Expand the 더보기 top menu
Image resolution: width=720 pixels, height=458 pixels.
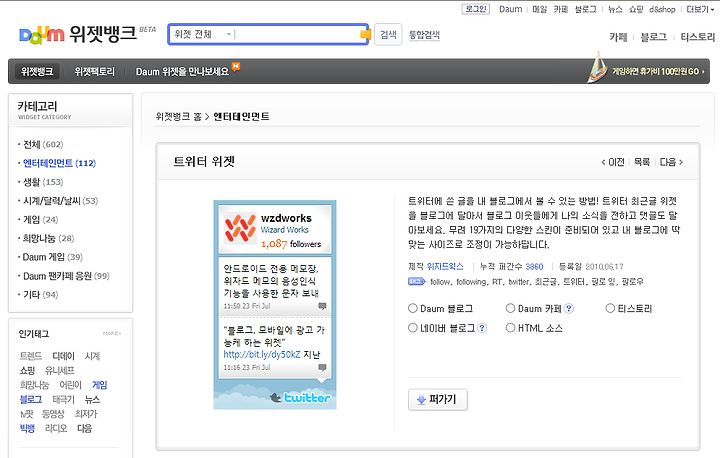tap(699, 9)
